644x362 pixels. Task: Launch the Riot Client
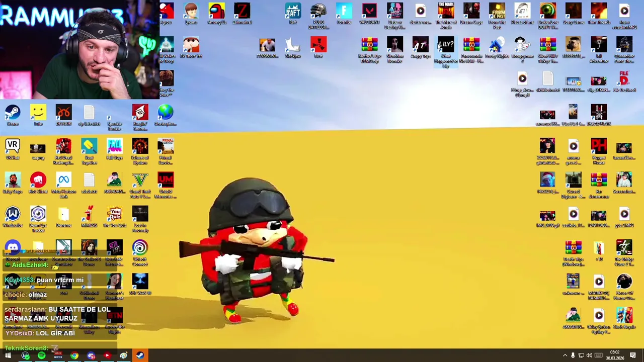38,183
